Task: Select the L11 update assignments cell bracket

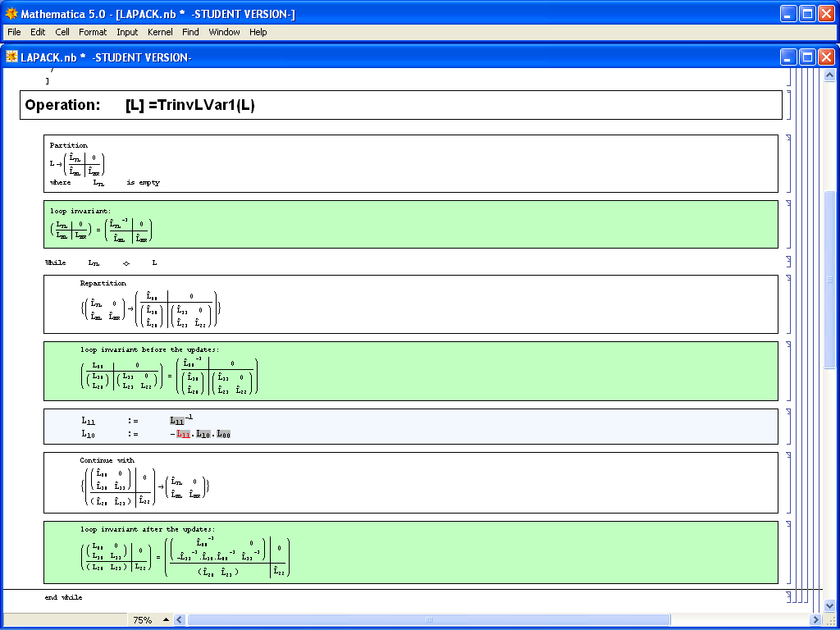Action: pos(788,427)
